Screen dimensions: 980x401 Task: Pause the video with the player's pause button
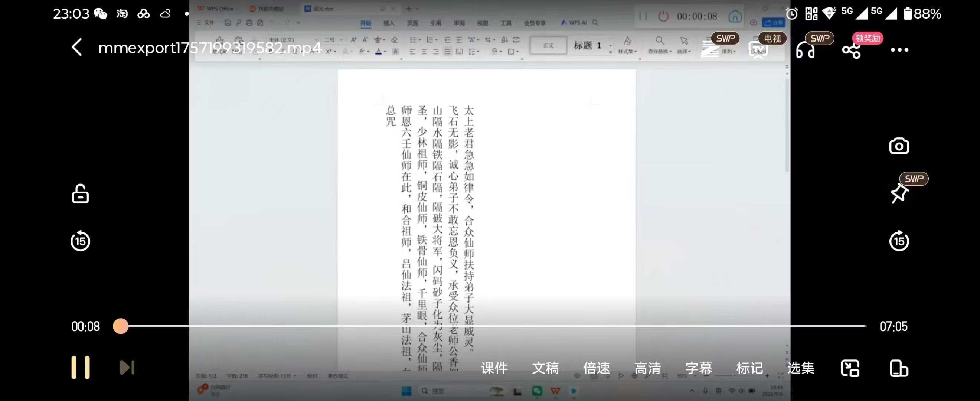coord(81,368)
